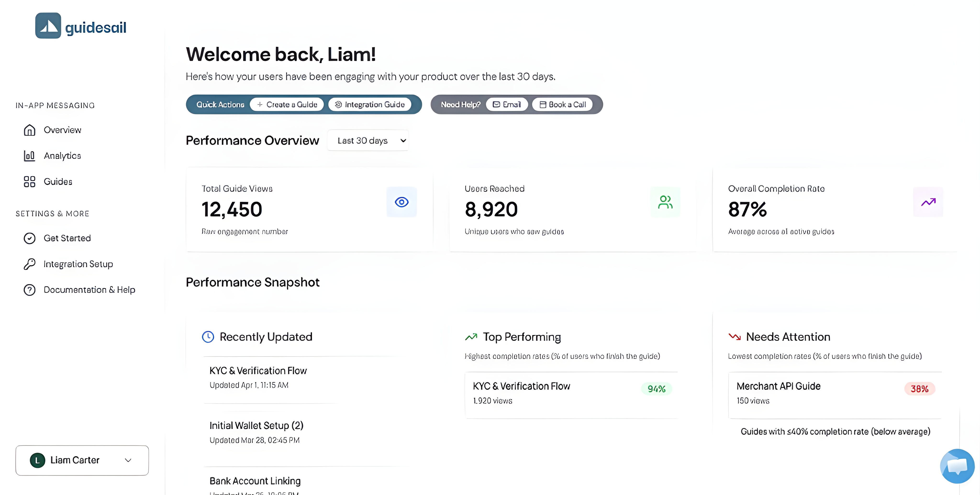The width and height of the screenshot is (980, 495).
Task: Click the Overview home icon in sidebar
Action: point(29,130)
